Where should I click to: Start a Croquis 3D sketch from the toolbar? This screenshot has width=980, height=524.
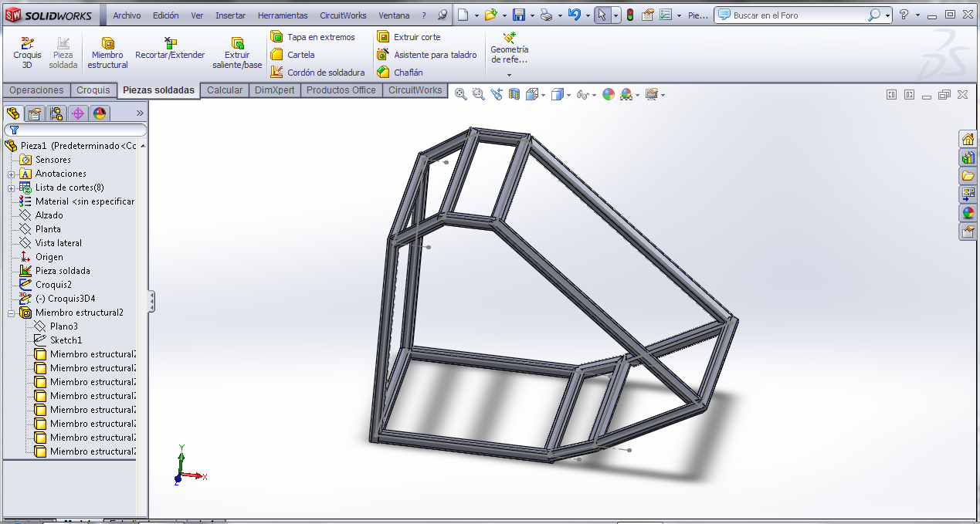pos(27,52)
